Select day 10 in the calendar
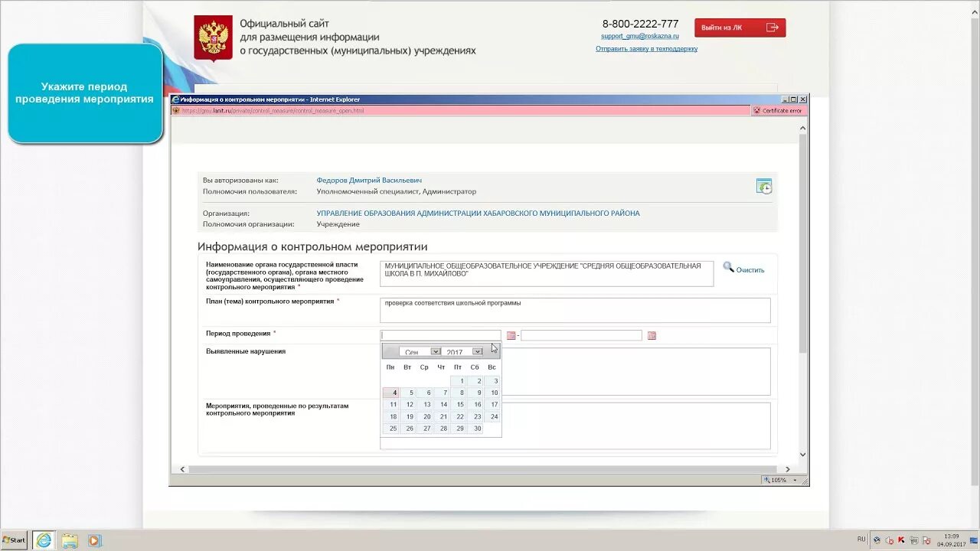Screen dimensions: 980x551 492,393
